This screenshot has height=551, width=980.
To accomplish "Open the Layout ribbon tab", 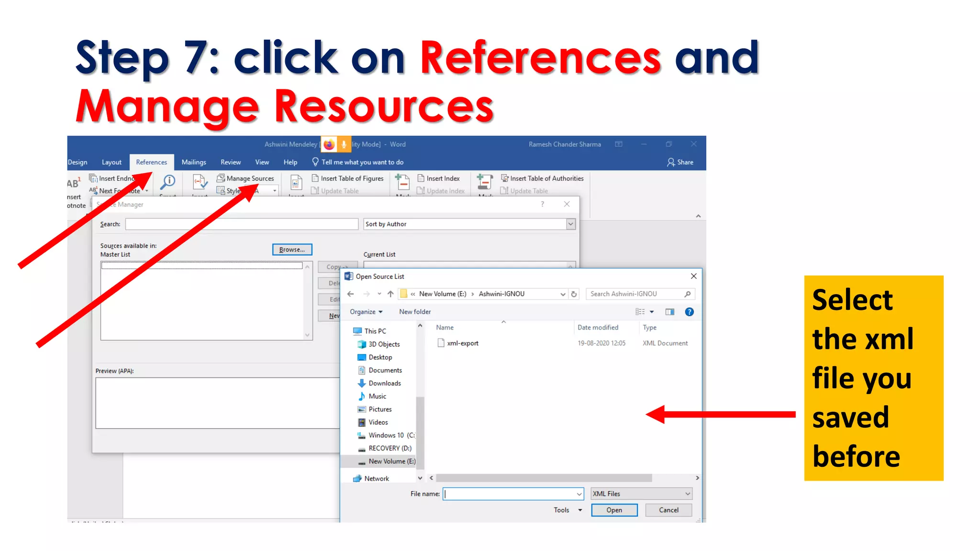I will 111,162.
